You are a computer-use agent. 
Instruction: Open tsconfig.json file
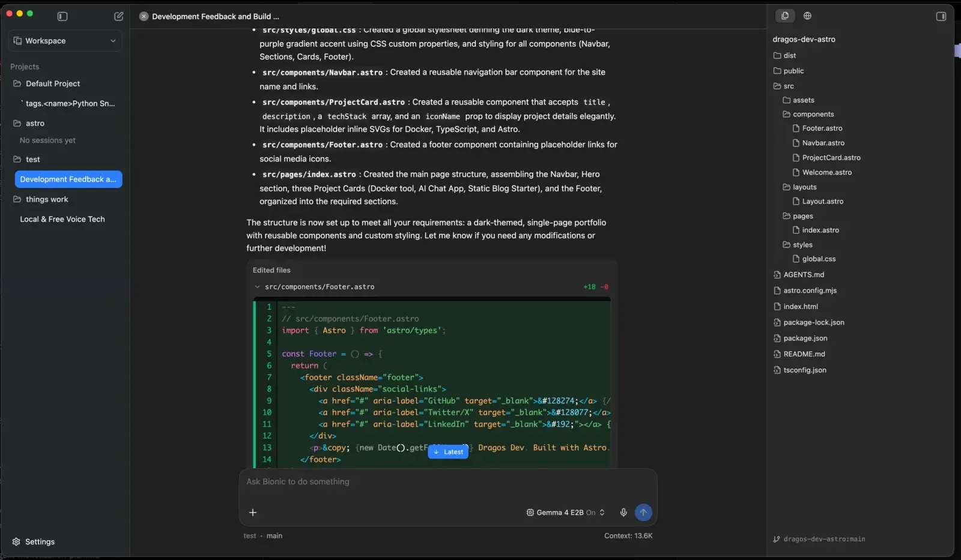800,370
